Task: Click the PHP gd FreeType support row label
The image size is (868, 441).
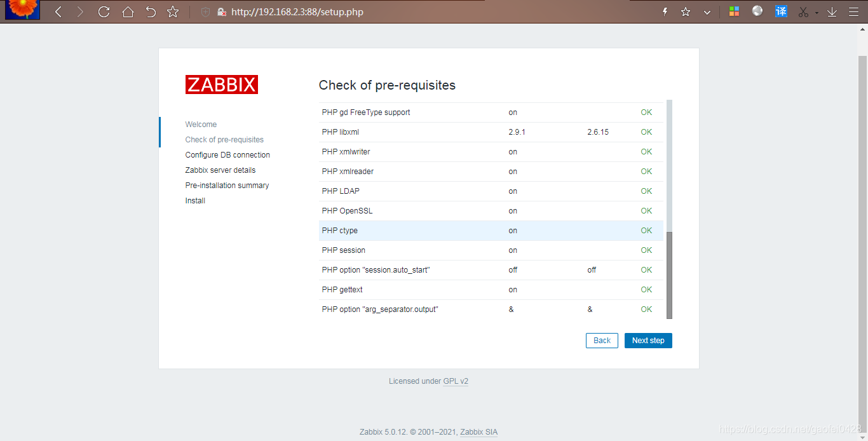Action: 366,112
